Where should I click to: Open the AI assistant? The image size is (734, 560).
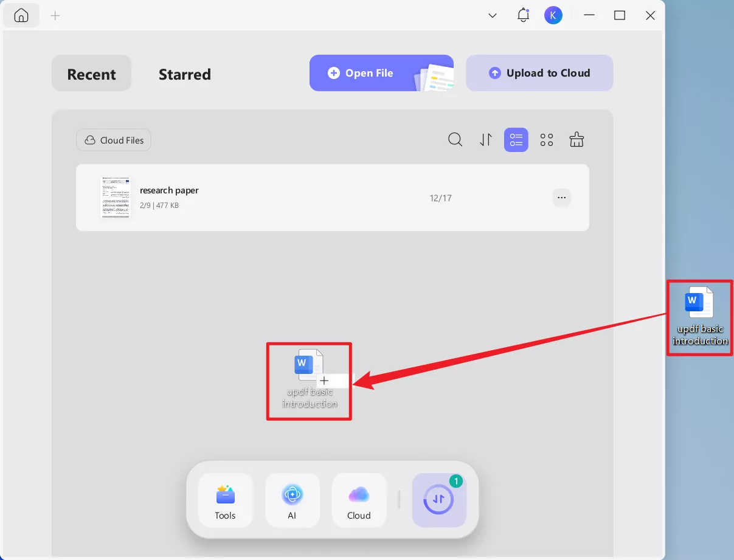point(292,499)
